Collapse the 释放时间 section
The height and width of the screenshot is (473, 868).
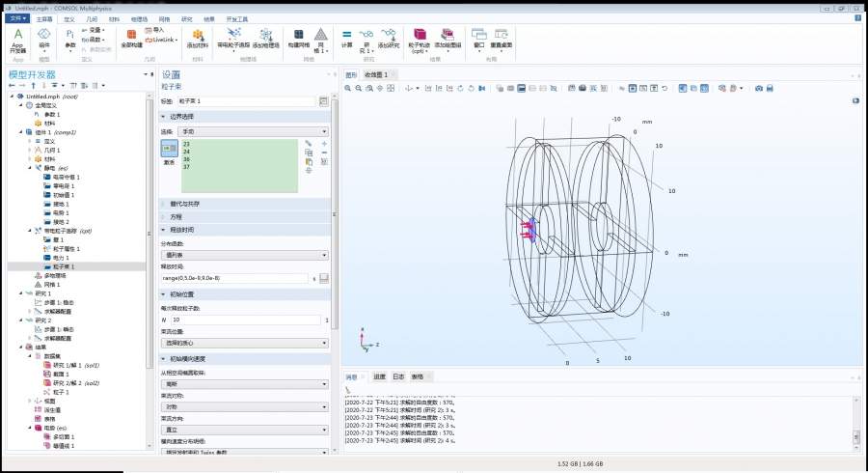(180, 230)
